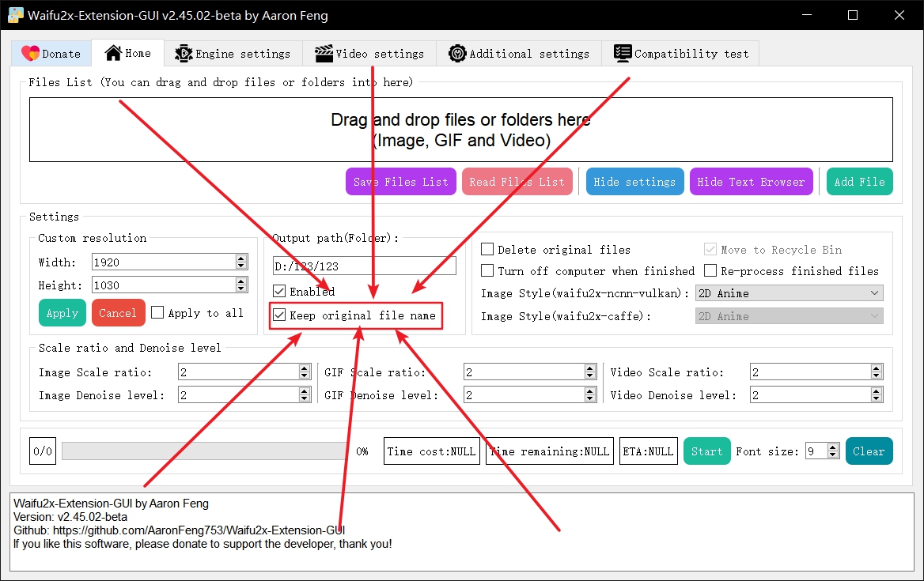Image resolution: width=924 pixels, height=581 pixels.
Task: Click the Add File button
Action: tap(859, 181)
